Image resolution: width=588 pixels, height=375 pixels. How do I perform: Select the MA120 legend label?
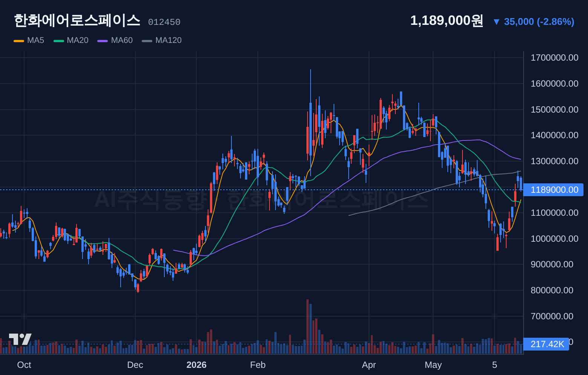168,40
